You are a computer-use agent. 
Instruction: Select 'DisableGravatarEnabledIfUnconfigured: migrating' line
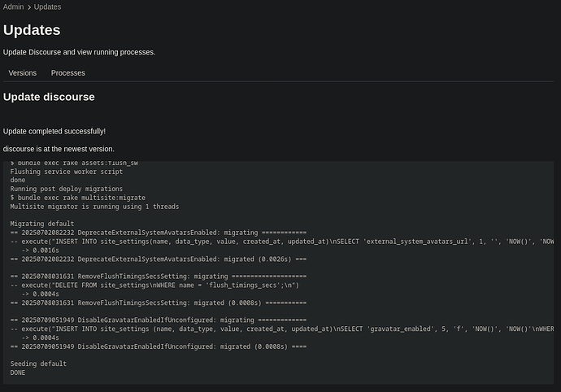point(159,320)
